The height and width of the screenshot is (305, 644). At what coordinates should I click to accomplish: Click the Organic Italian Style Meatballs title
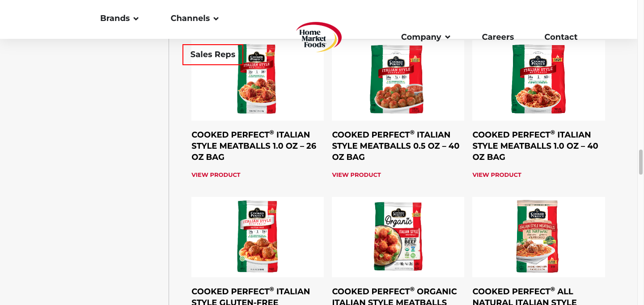(x=394, y=297)
